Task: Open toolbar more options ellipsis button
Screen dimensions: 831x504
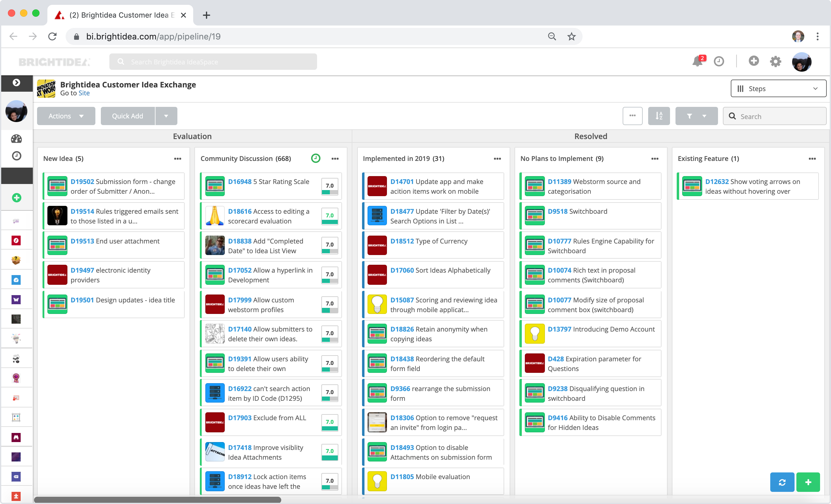Action: (632, 116)
